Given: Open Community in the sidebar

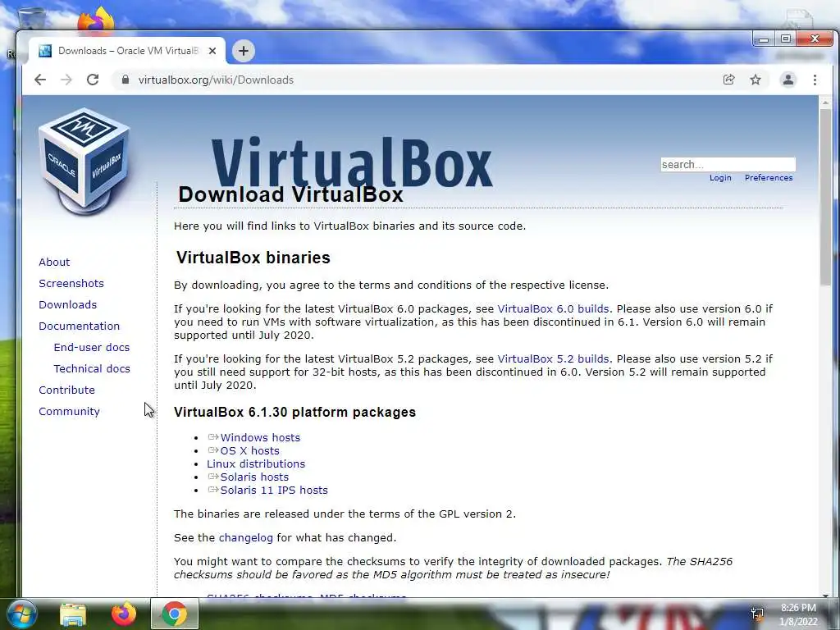Looking at the screenshot, I should coord(69,412).
